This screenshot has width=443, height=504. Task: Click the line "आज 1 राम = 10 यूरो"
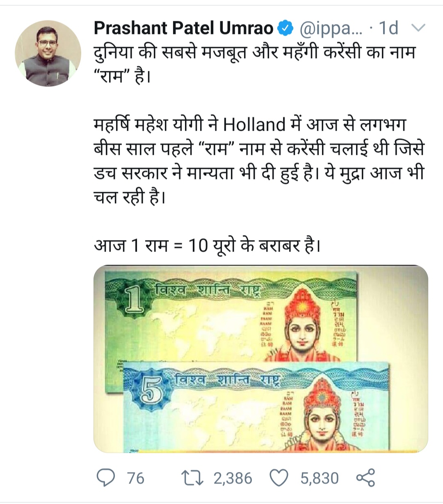[207, 245]
